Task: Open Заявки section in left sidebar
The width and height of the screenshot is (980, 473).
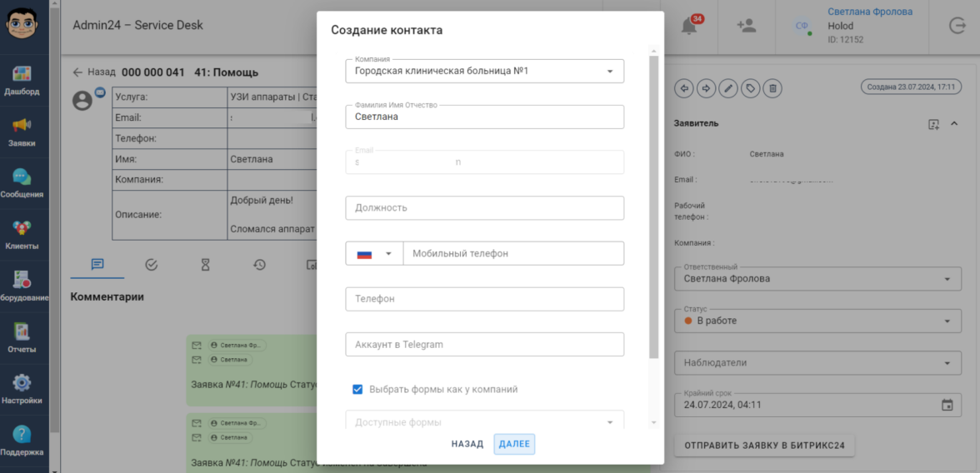Action: click(x=22, y=132)
